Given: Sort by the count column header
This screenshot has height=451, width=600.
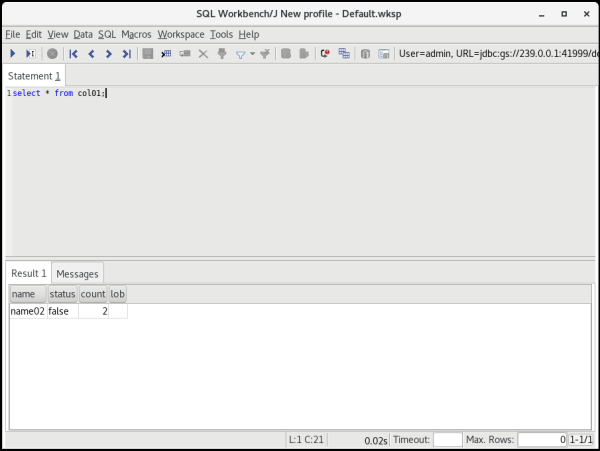Looking at the screenshot, I should coord(93,294).
